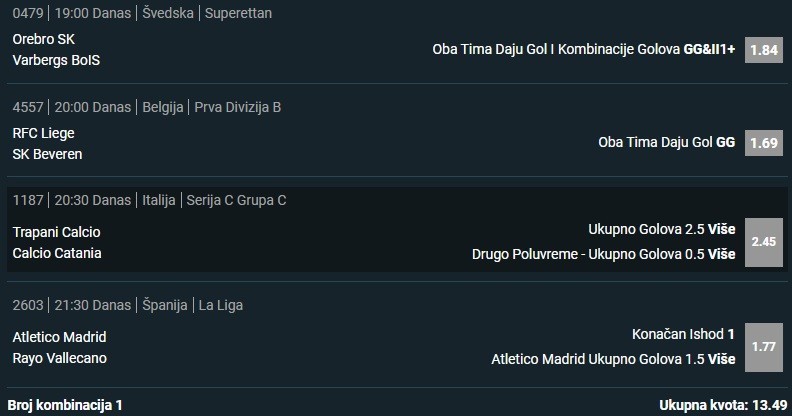Select the Drugo Poluvreme 0.5 Više bet
This screenshot has width=792, height=416.
[x=603, y=254]
